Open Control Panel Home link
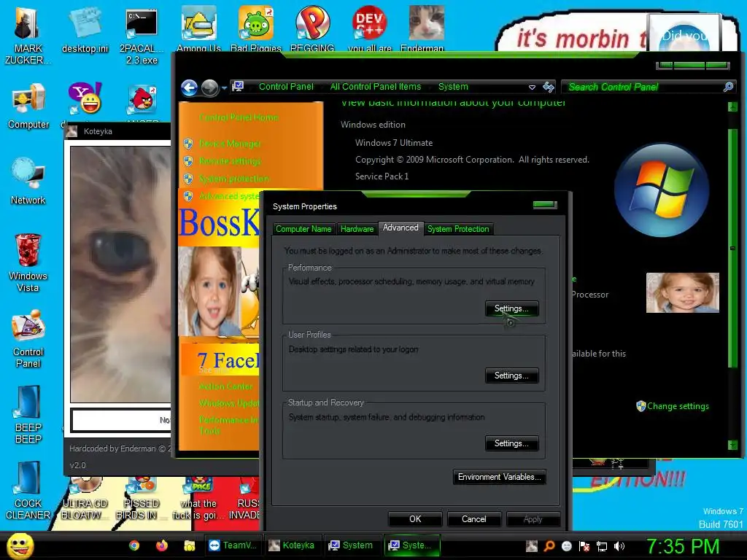 click(239, 117)
